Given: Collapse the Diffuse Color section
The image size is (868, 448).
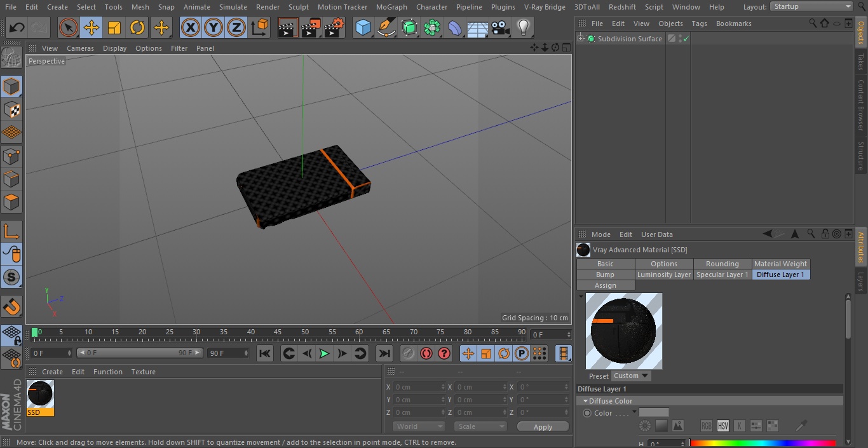Looking at the screenshot, I should coord(585,401).
